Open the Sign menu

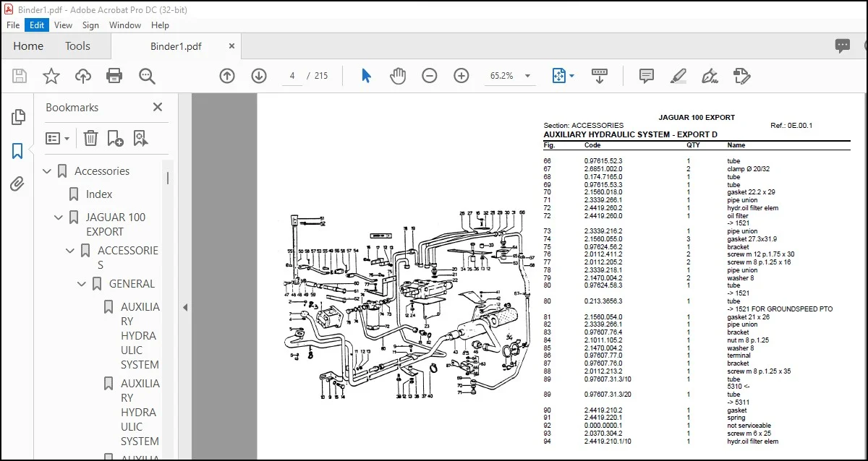(90, 25)
